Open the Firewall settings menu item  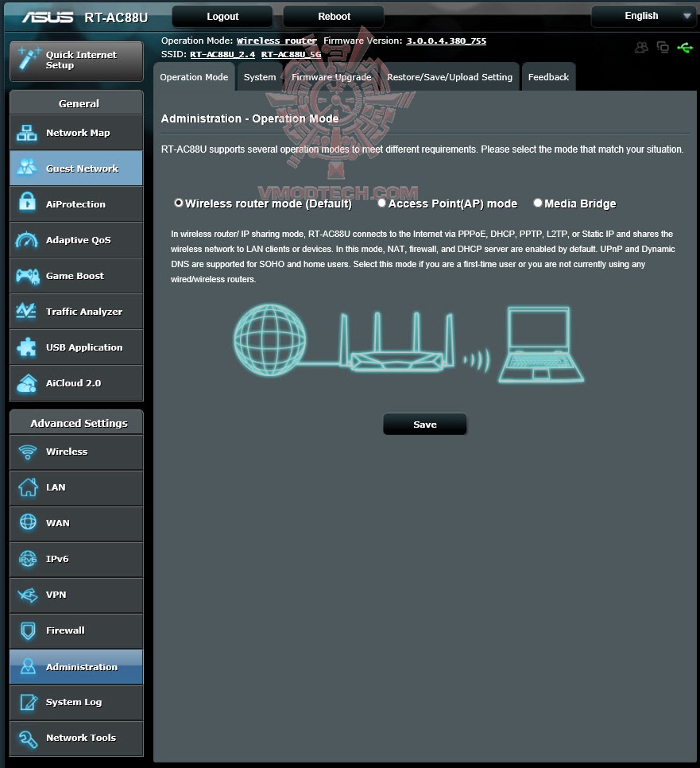pyautogui.click(x=76, y=631)
